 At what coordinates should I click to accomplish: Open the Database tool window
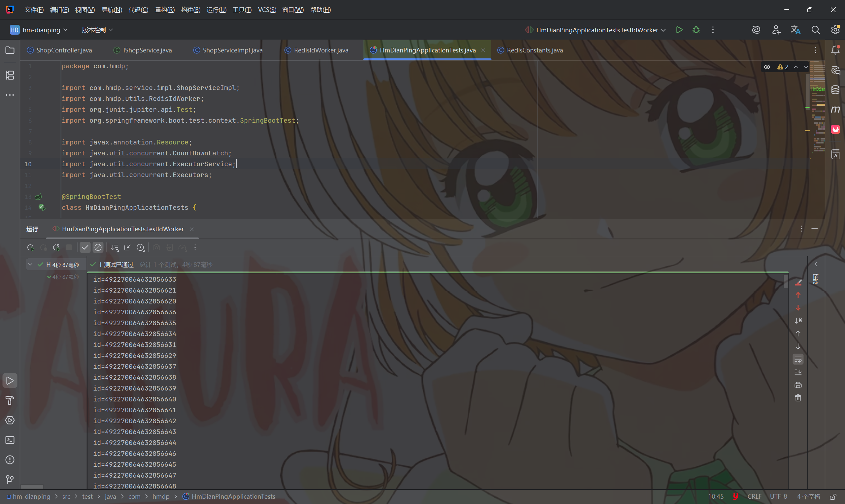[x=835, y=90]
